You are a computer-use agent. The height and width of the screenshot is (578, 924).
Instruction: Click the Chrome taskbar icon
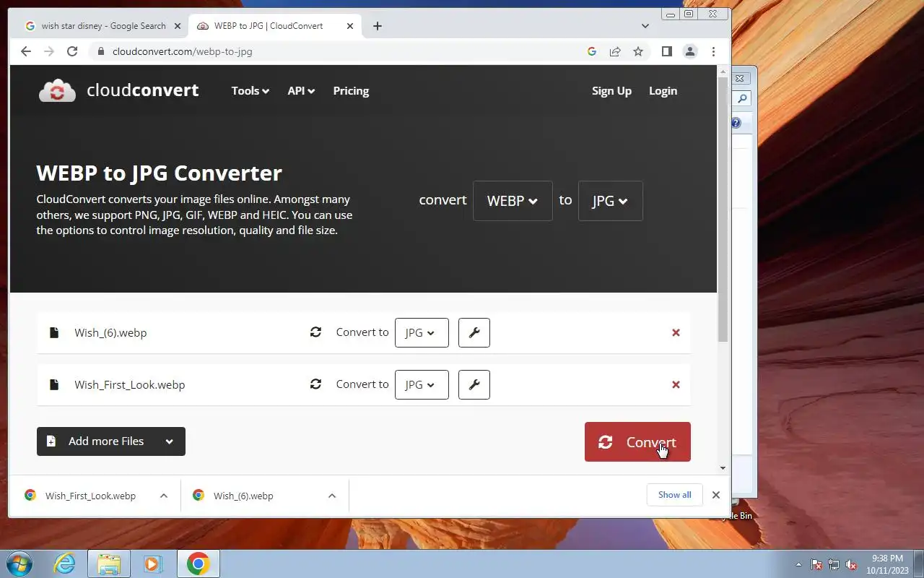pos(199,564)
